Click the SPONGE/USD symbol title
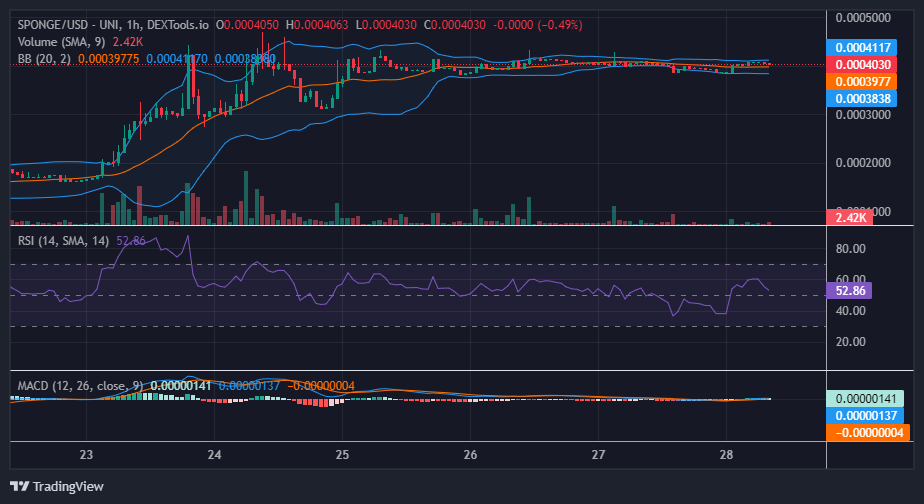This screenshot has width=924, height=504. click(x=52, y=25)
